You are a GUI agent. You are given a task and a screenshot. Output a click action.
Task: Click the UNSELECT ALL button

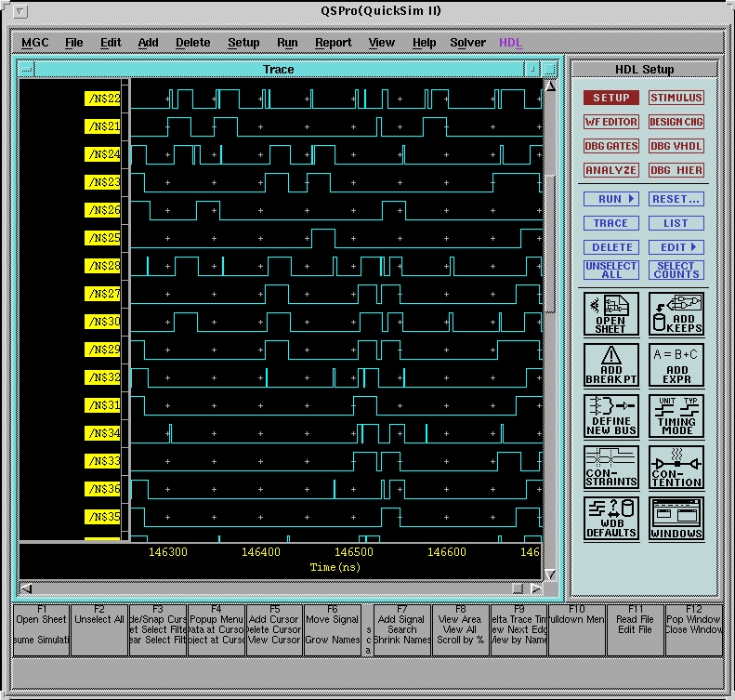tap(610, 271)
